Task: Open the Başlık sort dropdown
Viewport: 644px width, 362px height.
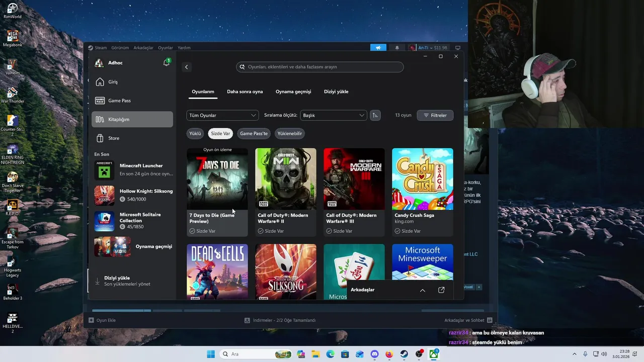Action: (x=334, y=115)
